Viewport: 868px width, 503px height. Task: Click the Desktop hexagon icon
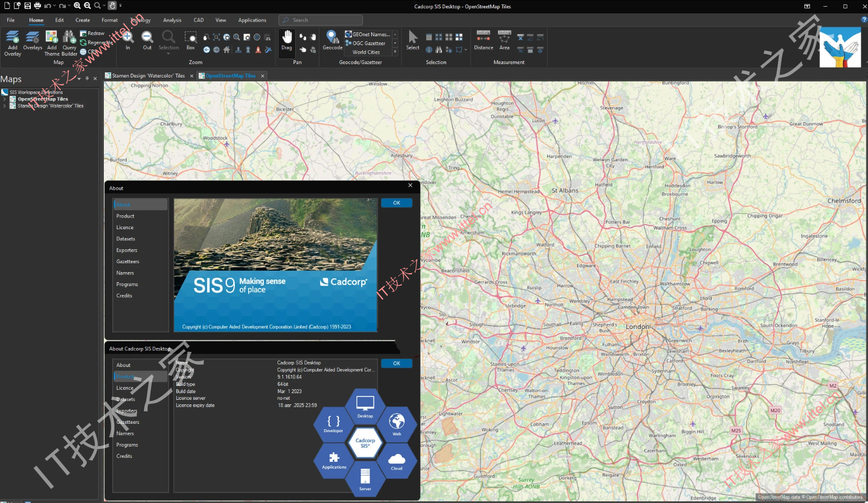pyautogui.click(x=365, y=405)
